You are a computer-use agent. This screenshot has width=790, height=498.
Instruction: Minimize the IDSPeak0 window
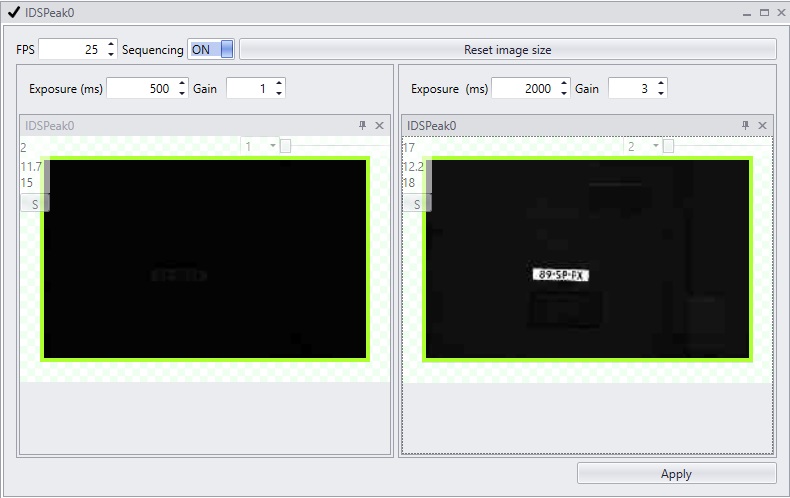point(747,13)
